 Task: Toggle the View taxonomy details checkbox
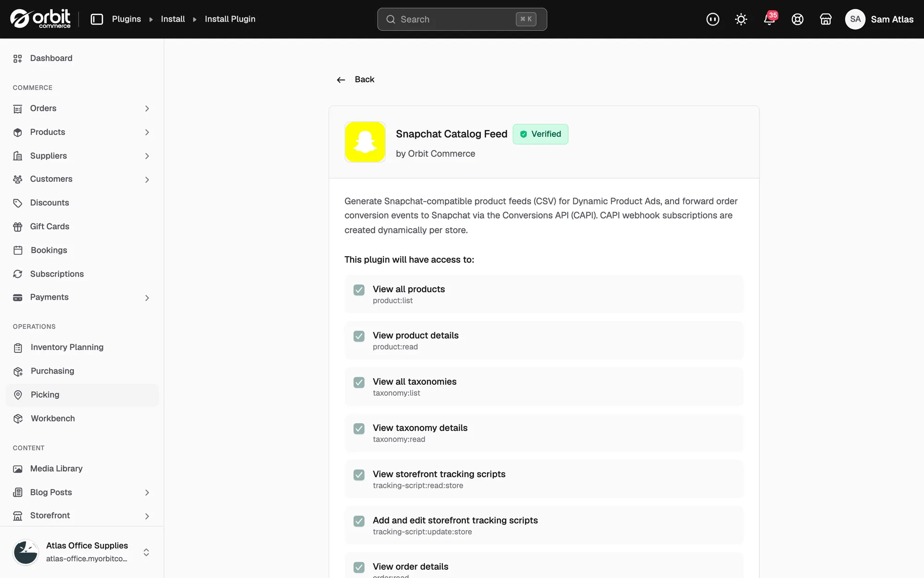[359, 429]
